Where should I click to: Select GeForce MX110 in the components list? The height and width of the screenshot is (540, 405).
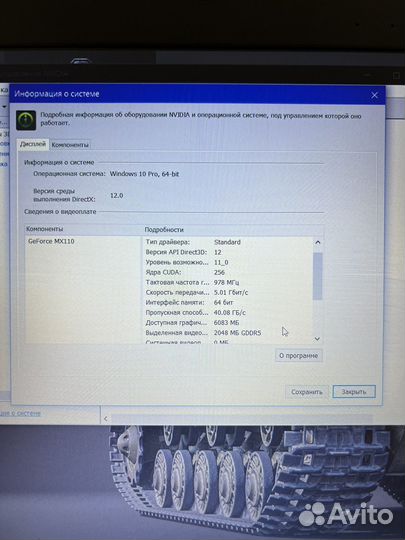click(x=51, y=241)
